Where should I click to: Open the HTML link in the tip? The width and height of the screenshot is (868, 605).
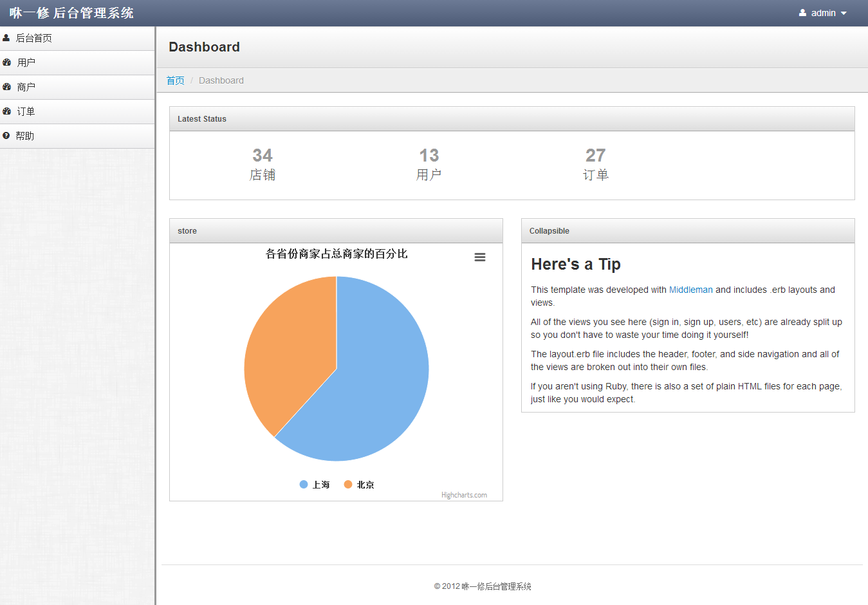click(x=750, y=386)
